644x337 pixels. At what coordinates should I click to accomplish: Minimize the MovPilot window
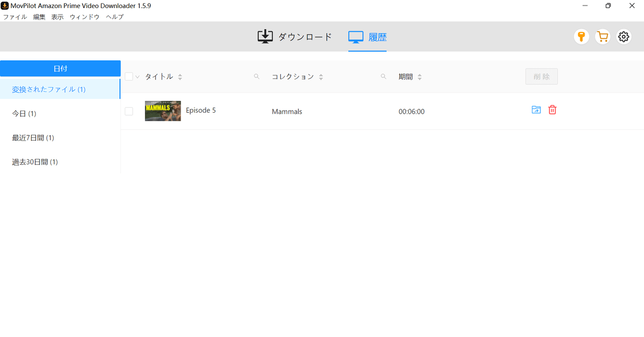pos(585,6)
